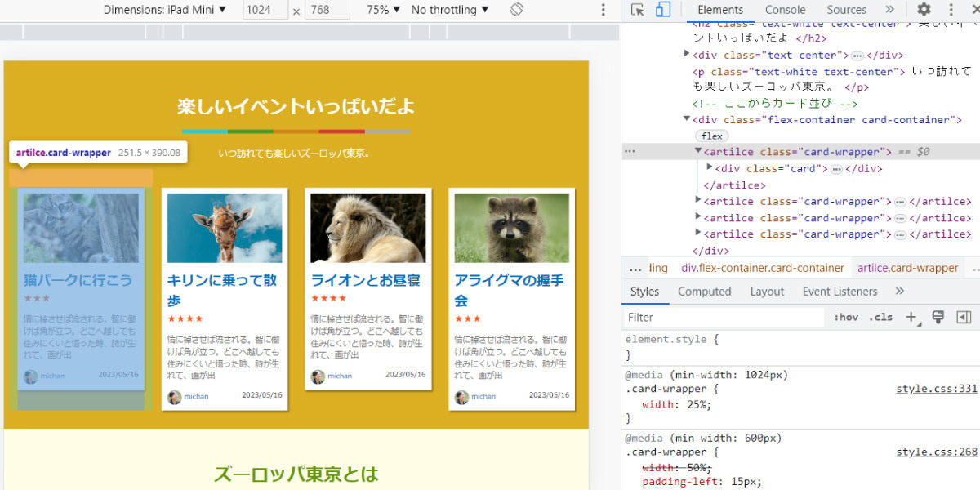The width and height of the screenshot is (980, 490).
Task: Click the ellipsis badge of div.text-center
Action: pos(857,56)
